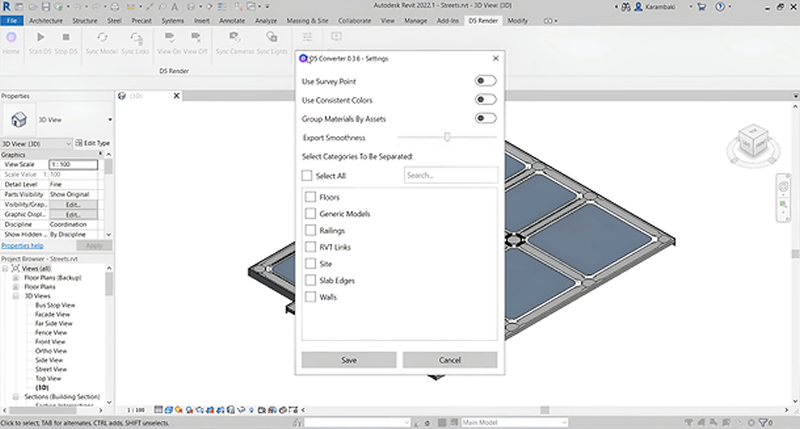
Task: Click the Edit Type button
Action: click(92, 143)
